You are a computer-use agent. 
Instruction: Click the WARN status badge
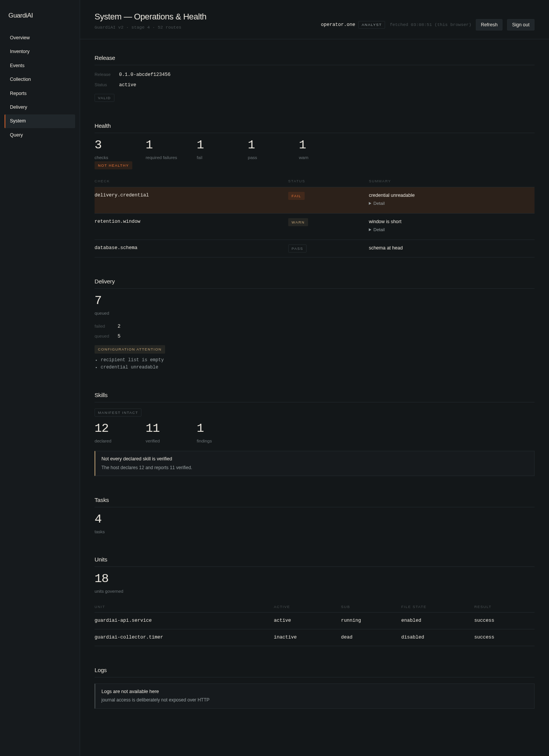tap(298, 222)
